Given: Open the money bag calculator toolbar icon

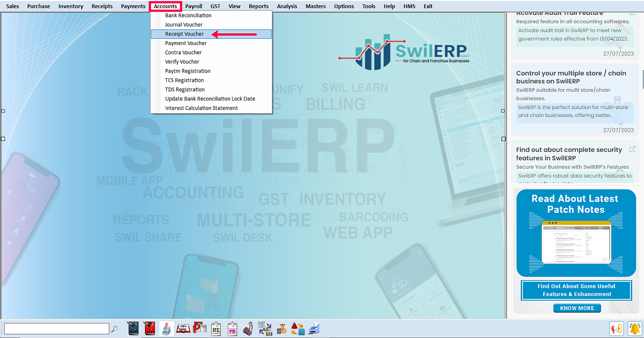Looking at the screenshot, I should point(281,329).
